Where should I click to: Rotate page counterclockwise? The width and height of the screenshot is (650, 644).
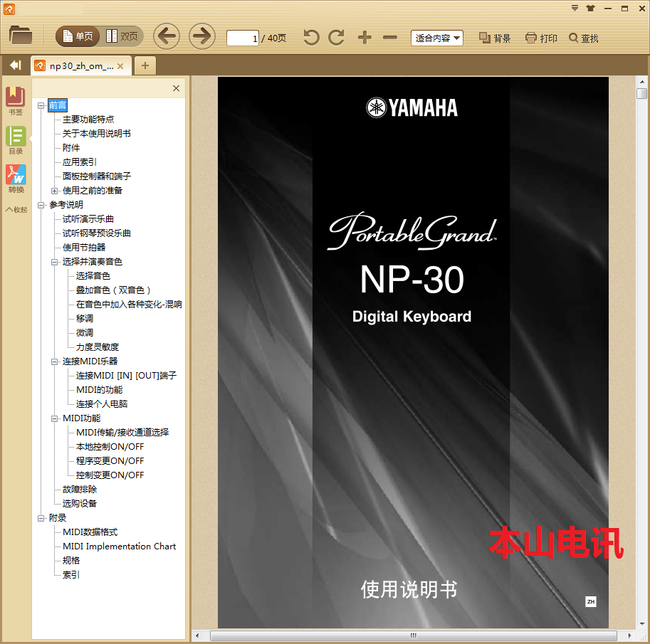point(311,38)
